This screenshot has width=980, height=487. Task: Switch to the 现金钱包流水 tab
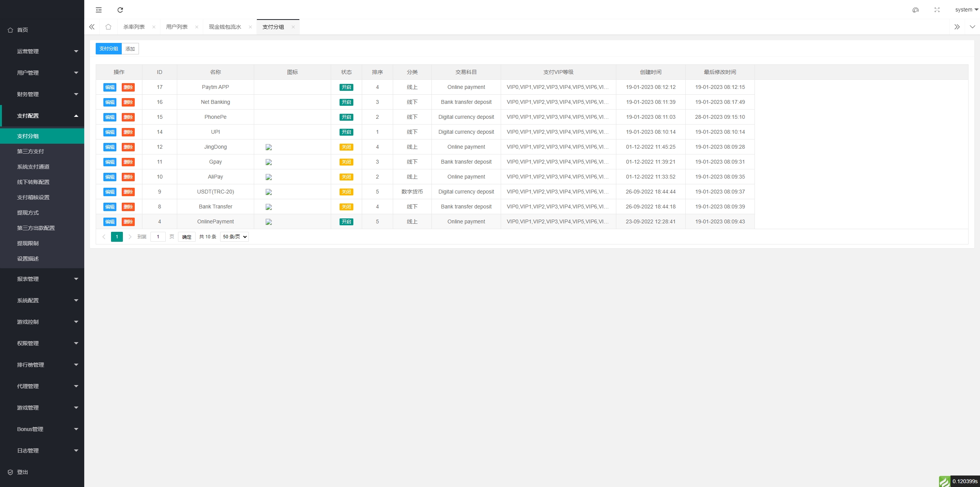[225, 27]
